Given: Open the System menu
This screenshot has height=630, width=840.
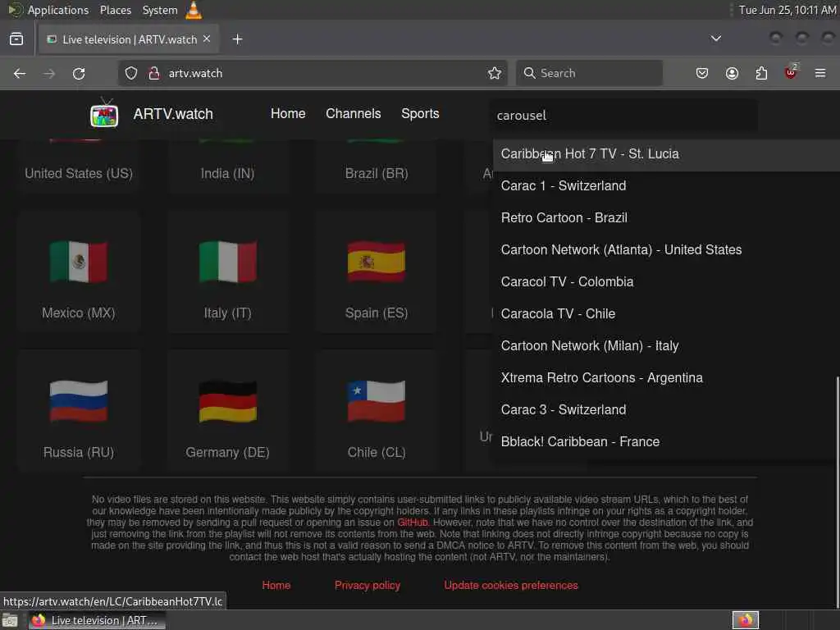Looking at the screenshot, I should tap(160, 10).
